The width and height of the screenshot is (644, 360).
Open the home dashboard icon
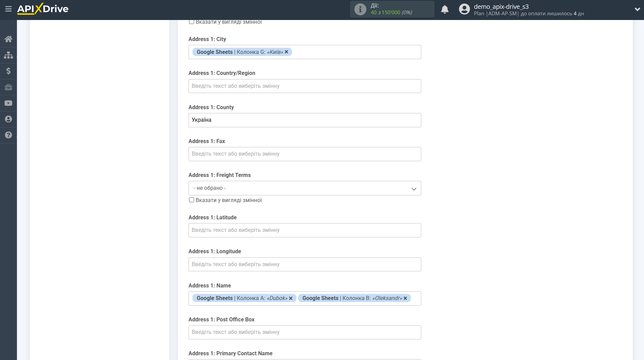coord(8,39)
